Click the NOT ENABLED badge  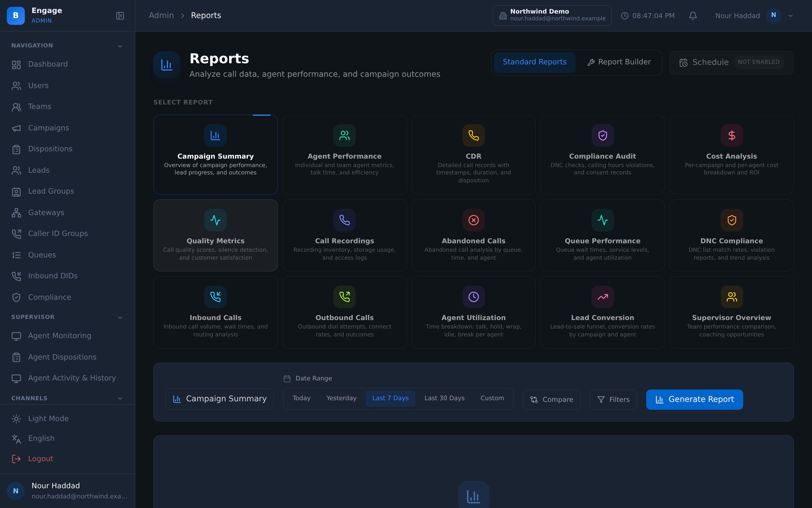pyautogui.click(x=758, y=62)
